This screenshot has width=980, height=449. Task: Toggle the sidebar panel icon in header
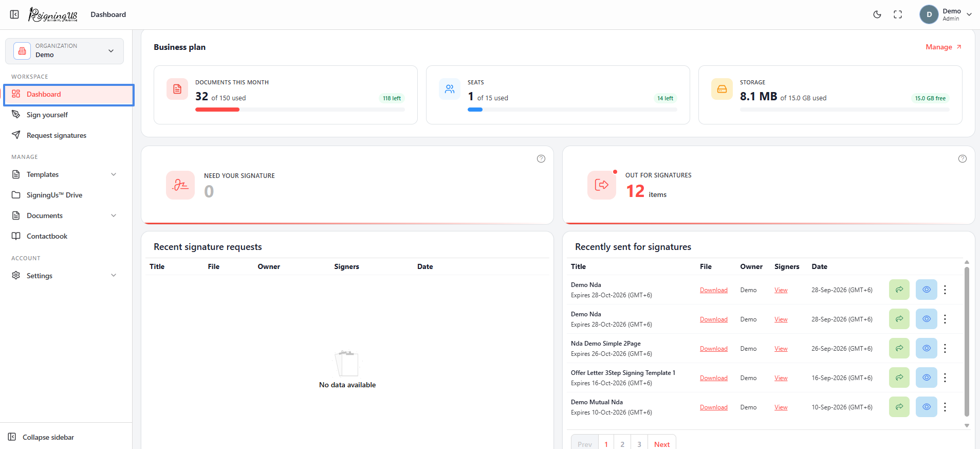pyautogui.click(x=14, y=14)
